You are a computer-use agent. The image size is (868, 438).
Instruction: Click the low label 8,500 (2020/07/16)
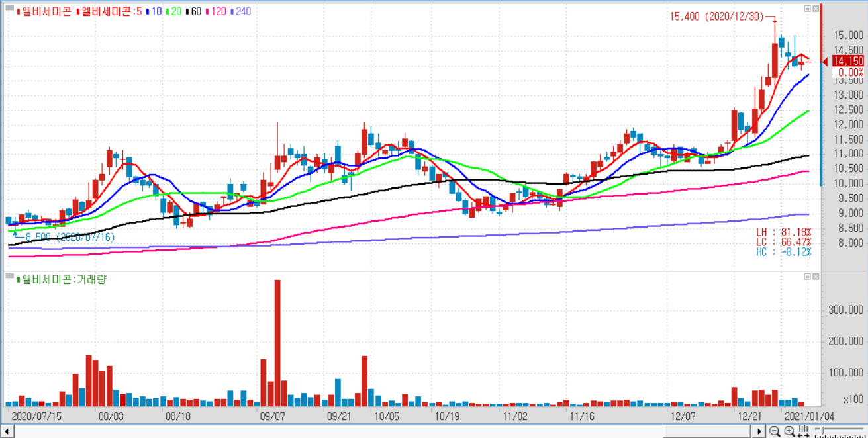[x=70, y=236]
